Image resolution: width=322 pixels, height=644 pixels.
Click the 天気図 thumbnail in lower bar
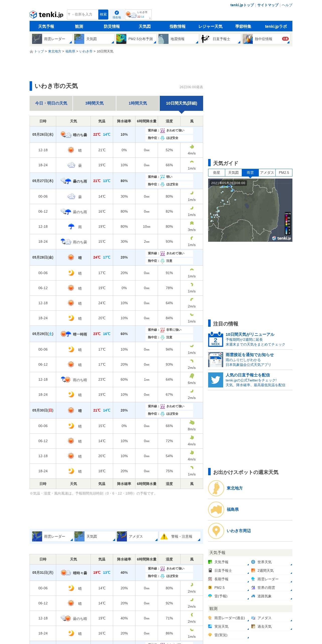tap(79, 536)
